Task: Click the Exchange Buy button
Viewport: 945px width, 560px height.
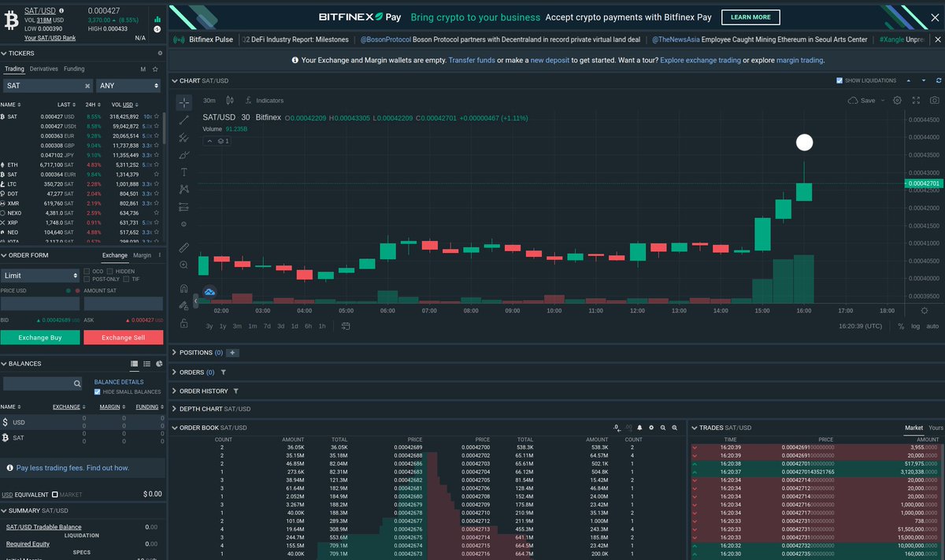Action: tap(39, 337)
